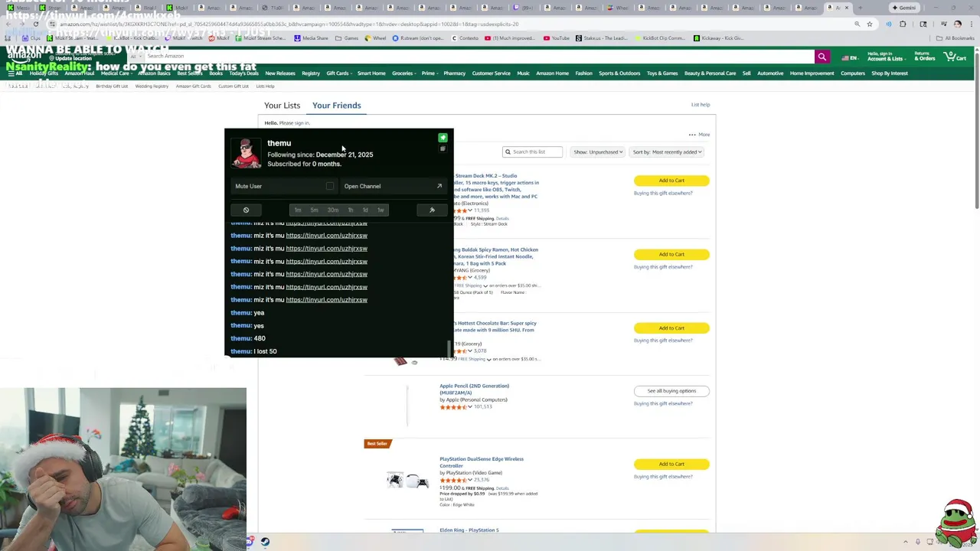980x551 pixels.
Task: Open Sort by: Most recently added dropdown
Action: point(667,152)
